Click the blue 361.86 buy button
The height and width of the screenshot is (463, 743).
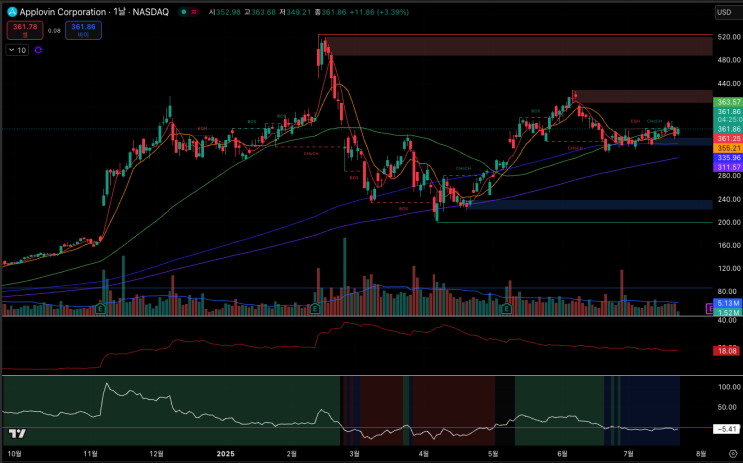(x=83, y=30)
